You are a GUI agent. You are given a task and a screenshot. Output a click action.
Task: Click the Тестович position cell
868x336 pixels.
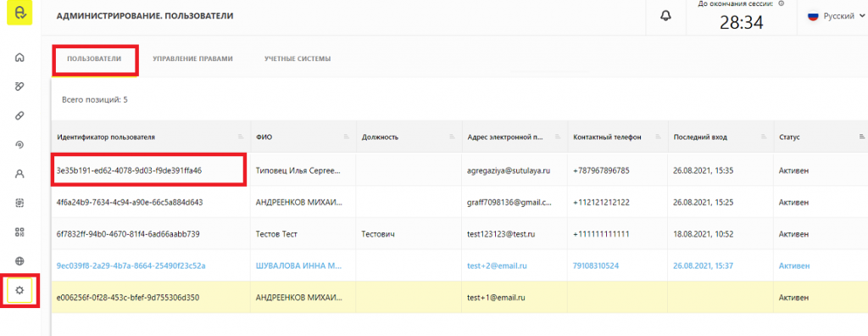tap(378, 234)
